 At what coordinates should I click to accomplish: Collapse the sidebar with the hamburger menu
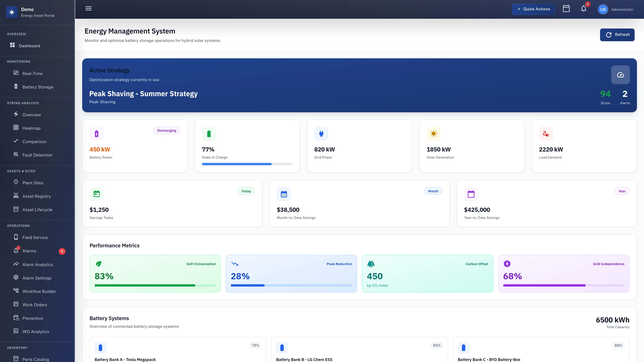(88, 8)
